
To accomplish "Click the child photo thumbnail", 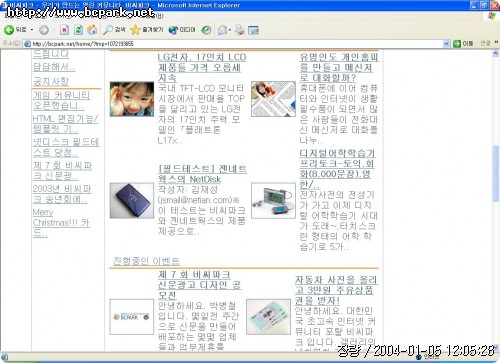I will click(132, 99).
